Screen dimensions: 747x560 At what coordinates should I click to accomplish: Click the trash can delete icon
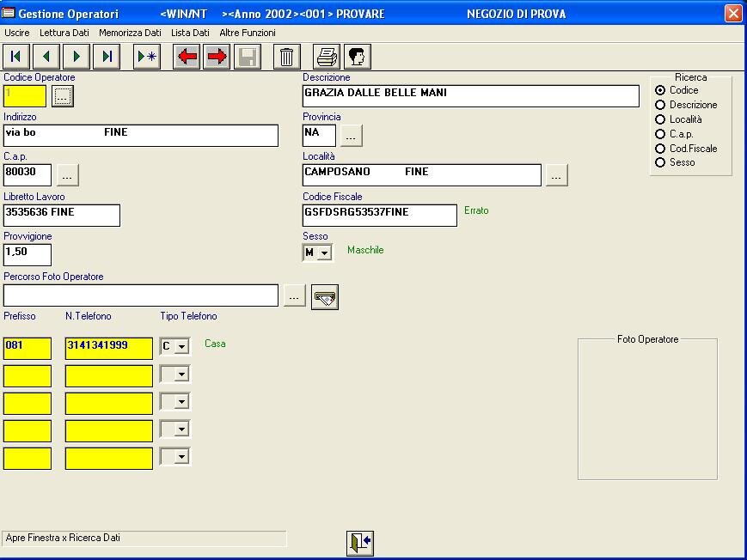click(x=287, y=57)
